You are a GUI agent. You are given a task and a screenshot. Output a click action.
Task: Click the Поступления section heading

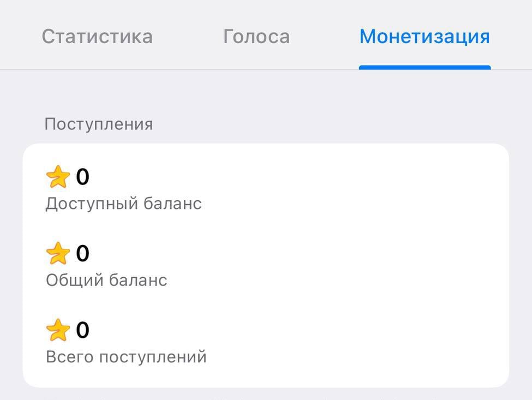[98, 124]
